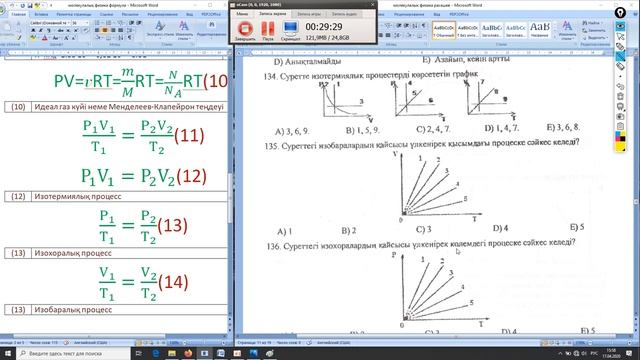Open Windows Start menu
Screen dimensions: 640x360
[8, 353]
